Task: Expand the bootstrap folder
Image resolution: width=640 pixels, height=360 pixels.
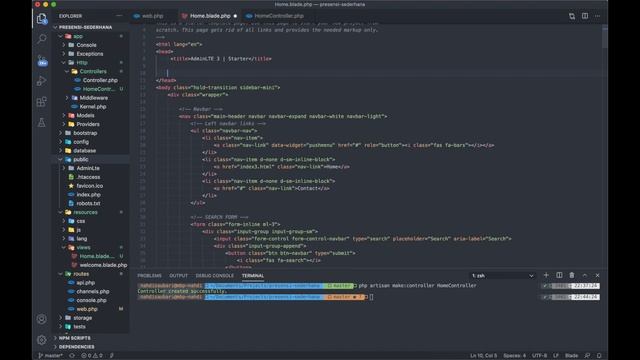Action: point(85,133)
